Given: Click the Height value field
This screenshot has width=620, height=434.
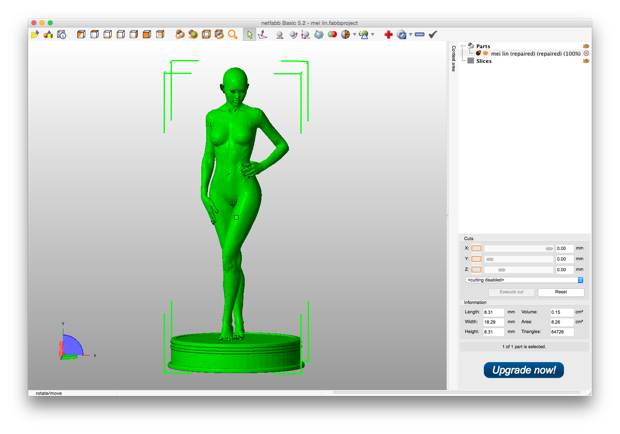Looking at the screenshot, I should 493,332.
